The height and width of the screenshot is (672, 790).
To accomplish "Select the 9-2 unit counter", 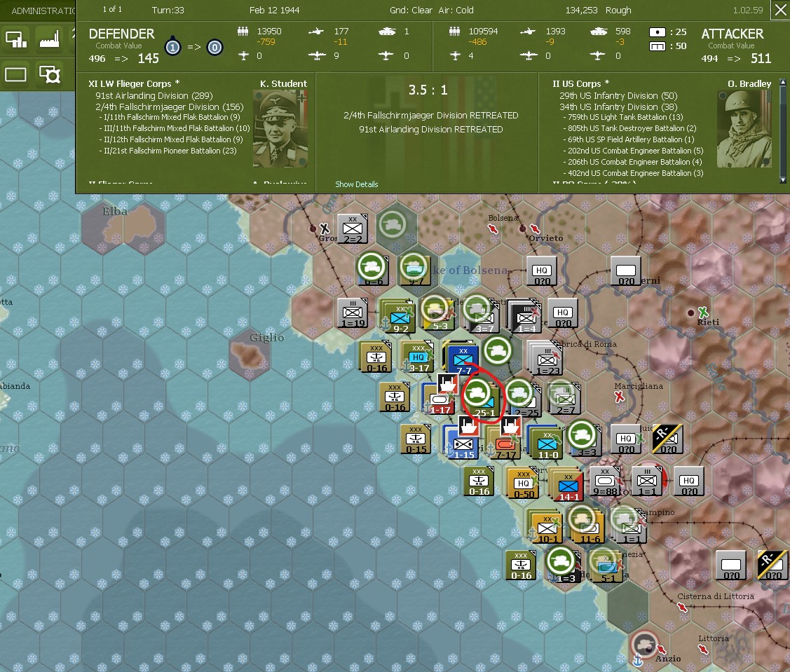I will [400, 318].
